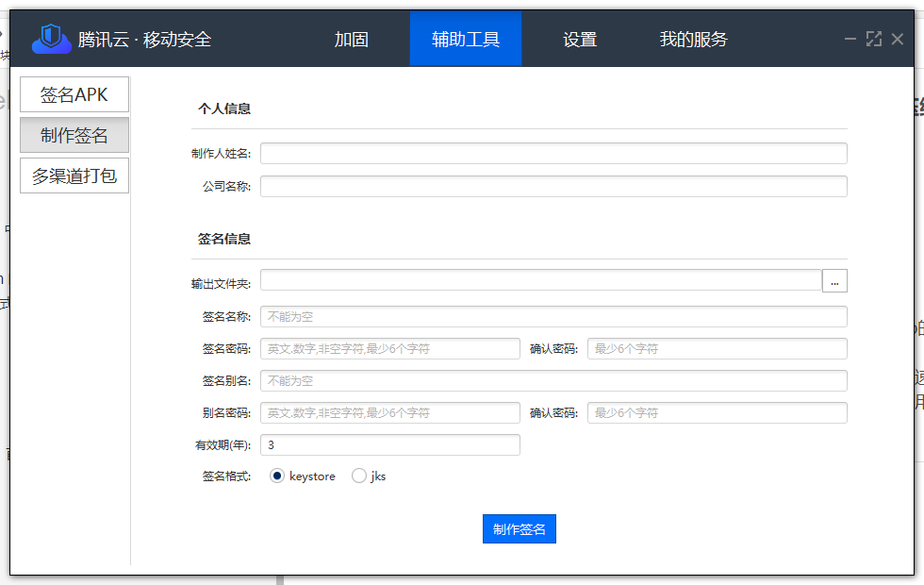This screenshot has width=924, height=585.
Task: Close the Tencent Cloud security window
Action: [x=898, y=39]
